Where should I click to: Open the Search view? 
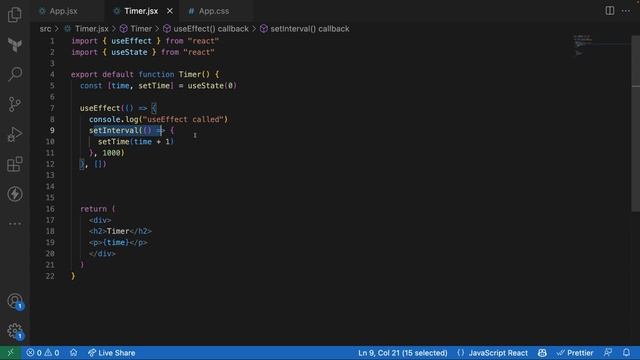pyautogui.click(x=15, y=74)
